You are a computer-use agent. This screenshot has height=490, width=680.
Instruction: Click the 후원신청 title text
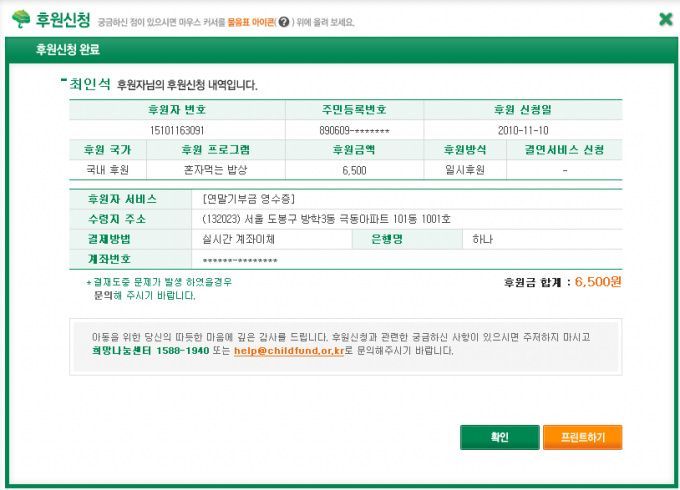click(63, 20)
